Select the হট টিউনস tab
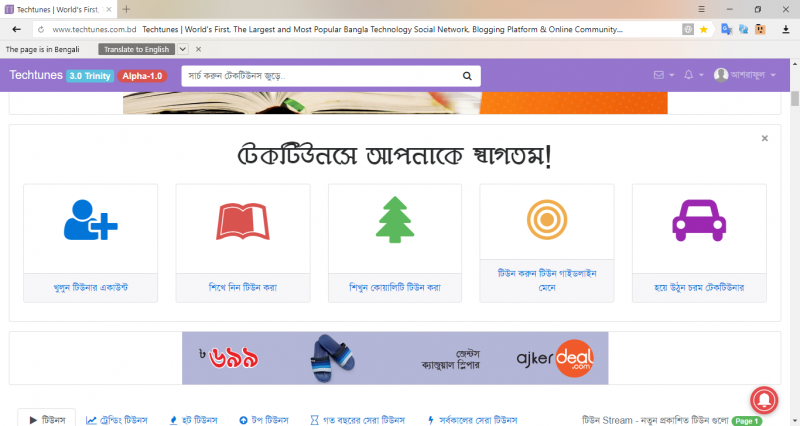 pos(193,420)
